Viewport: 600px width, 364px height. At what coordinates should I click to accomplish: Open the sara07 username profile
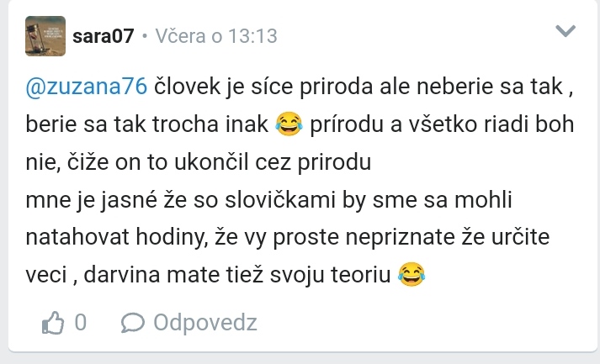pyautogui.click(x=104, y=36)
